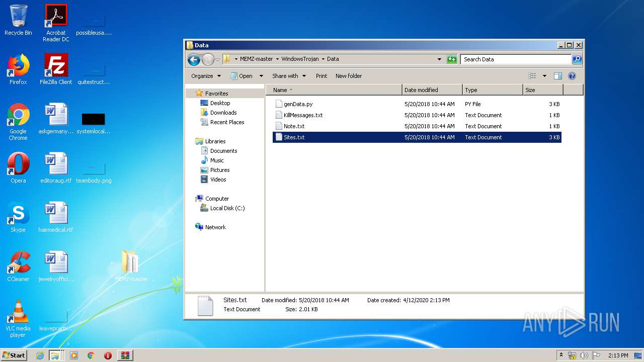Select teambody.png desktop file
644x362 pixels.
(94, 171)
